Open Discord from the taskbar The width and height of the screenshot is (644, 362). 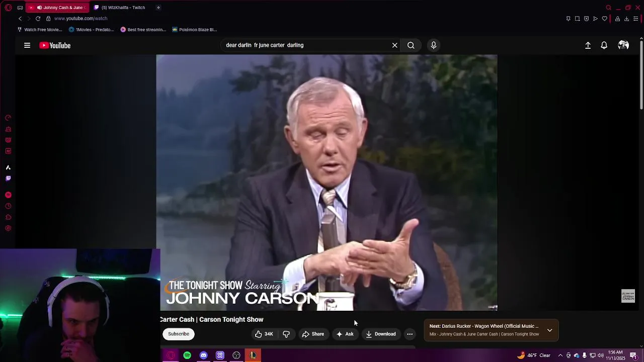(203, 355)
